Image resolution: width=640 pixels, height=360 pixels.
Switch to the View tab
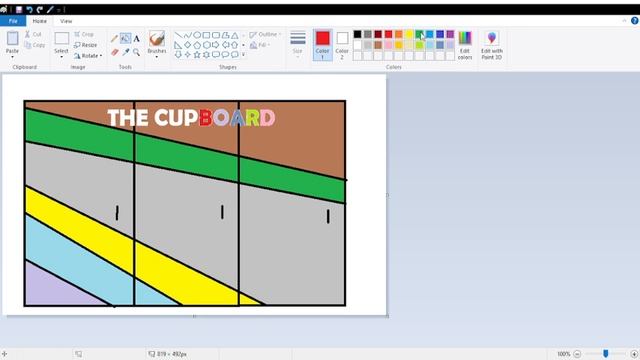(66, 21)
